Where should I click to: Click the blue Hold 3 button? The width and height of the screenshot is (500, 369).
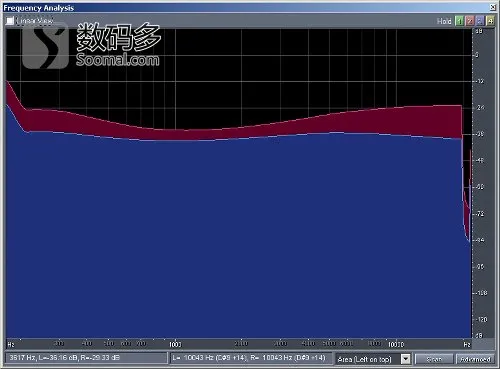pyautogui.click(x=480, y=21)
